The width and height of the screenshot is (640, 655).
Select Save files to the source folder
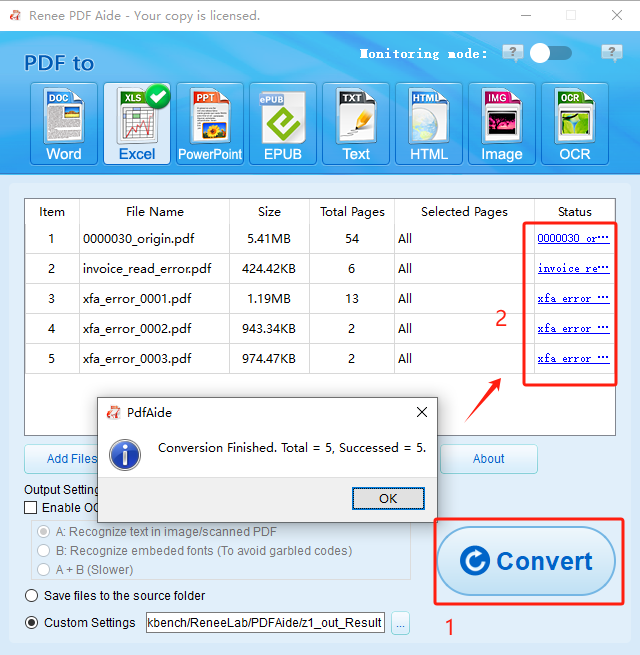tap(32, 596)
